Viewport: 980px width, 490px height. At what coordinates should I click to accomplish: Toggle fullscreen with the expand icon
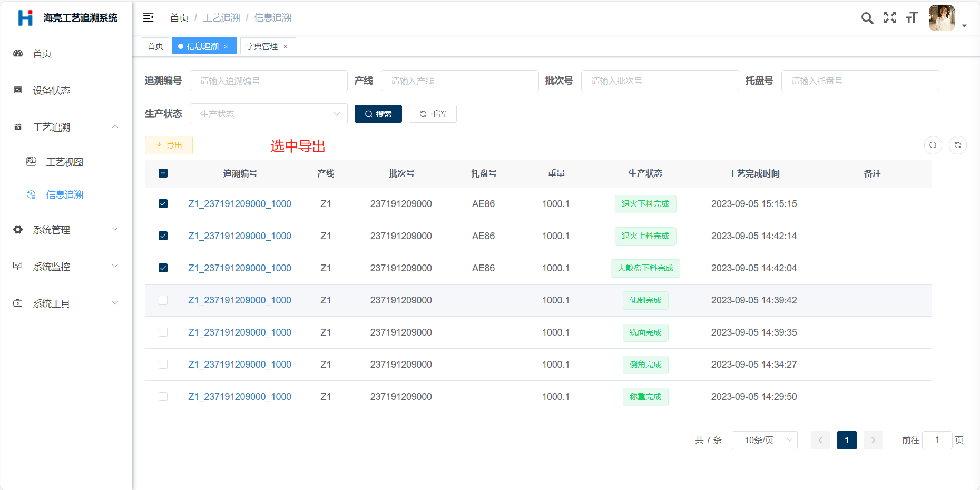click(890, 18)
